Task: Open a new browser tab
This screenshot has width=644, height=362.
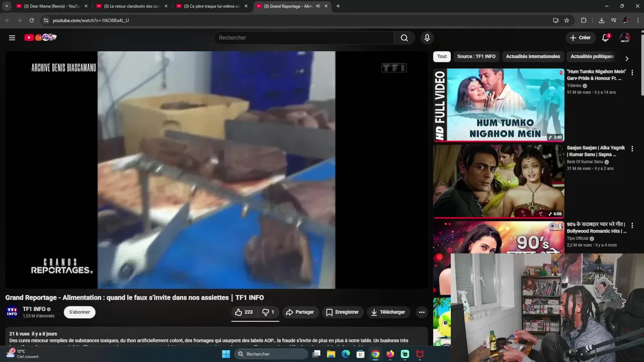Action: (338, 6)
